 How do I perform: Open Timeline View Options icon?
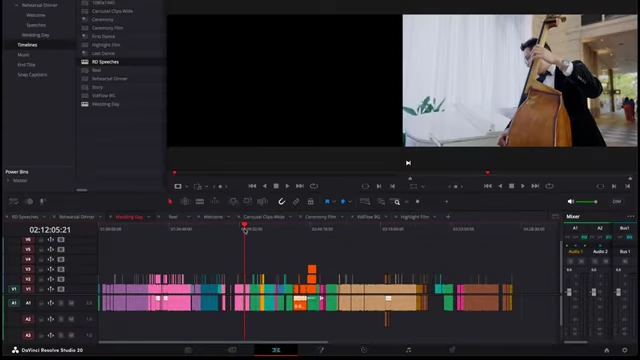13,201
